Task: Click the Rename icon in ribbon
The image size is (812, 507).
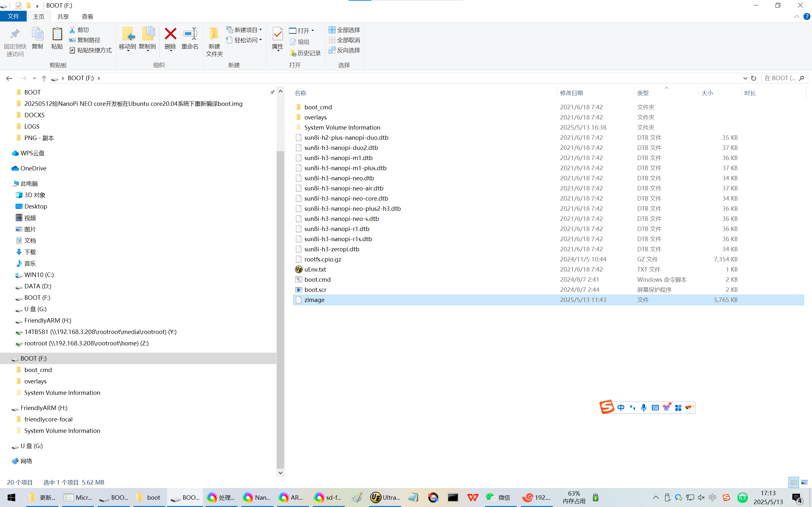Action: (190, 35)
